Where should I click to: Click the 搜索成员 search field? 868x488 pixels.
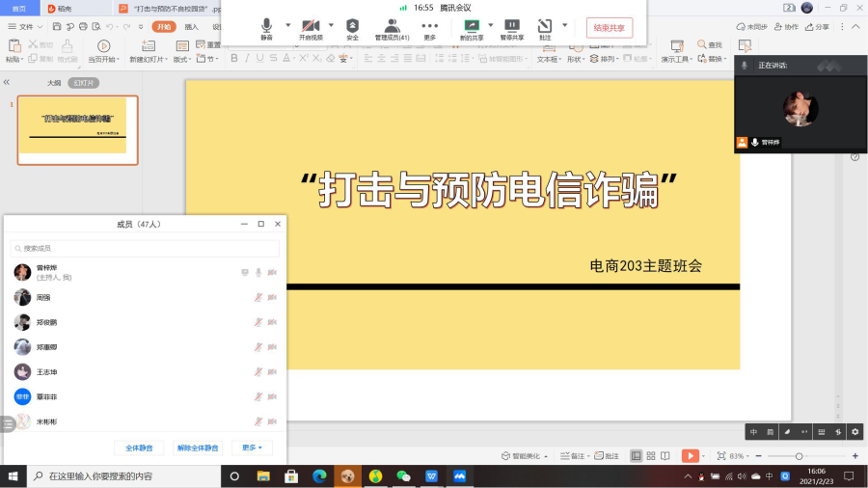[145, 249]
